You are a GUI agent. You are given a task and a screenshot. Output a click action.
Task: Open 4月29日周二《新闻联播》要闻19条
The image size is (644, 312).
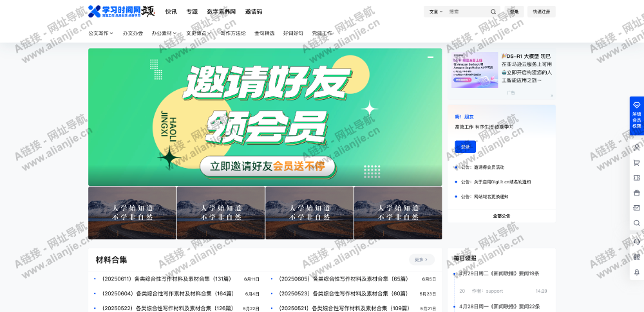tap(499, 273)
